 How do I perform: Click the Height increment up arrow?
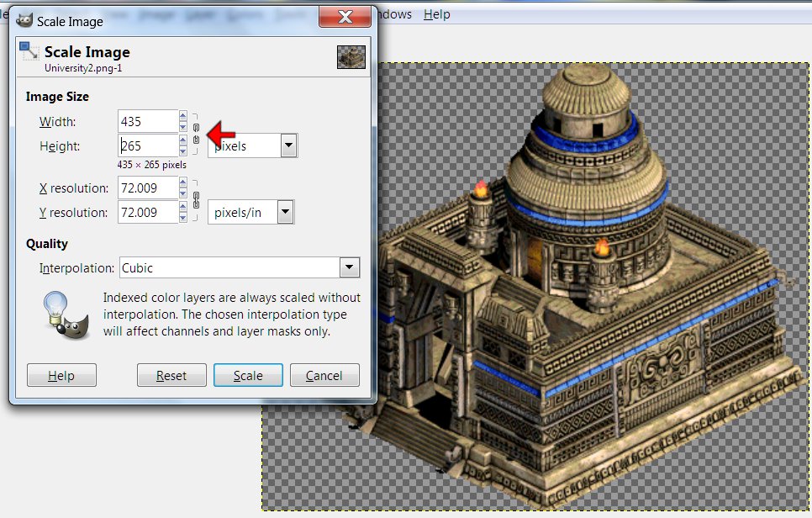(183, 140)
